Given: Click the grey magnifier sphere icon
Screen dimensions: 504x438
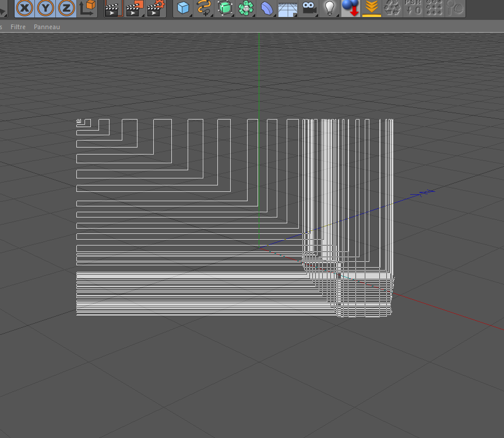Looking at the screenshot, I should pyautogui.click(x=455, y=8).
